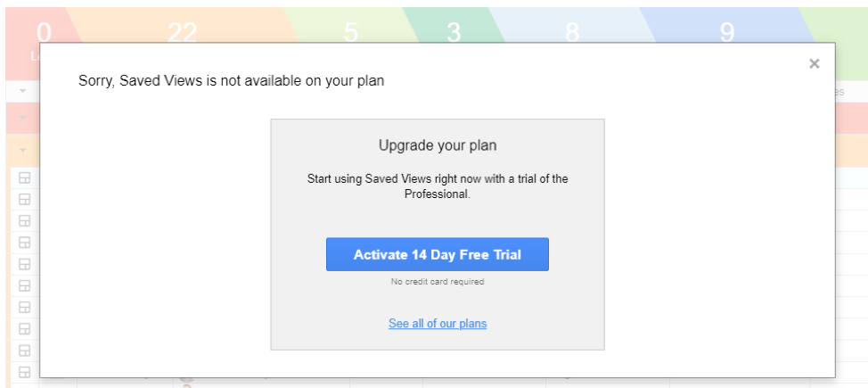Activate the 14 Day Free Trial
This screenshot has height=388, width=868.
(x=438, y=254)
